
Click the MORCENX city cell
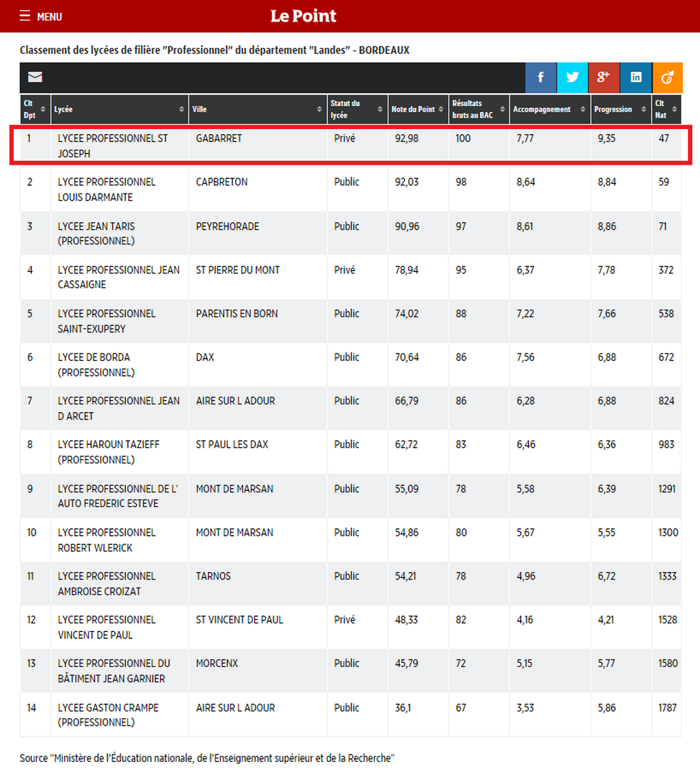(x=217, y=664)
